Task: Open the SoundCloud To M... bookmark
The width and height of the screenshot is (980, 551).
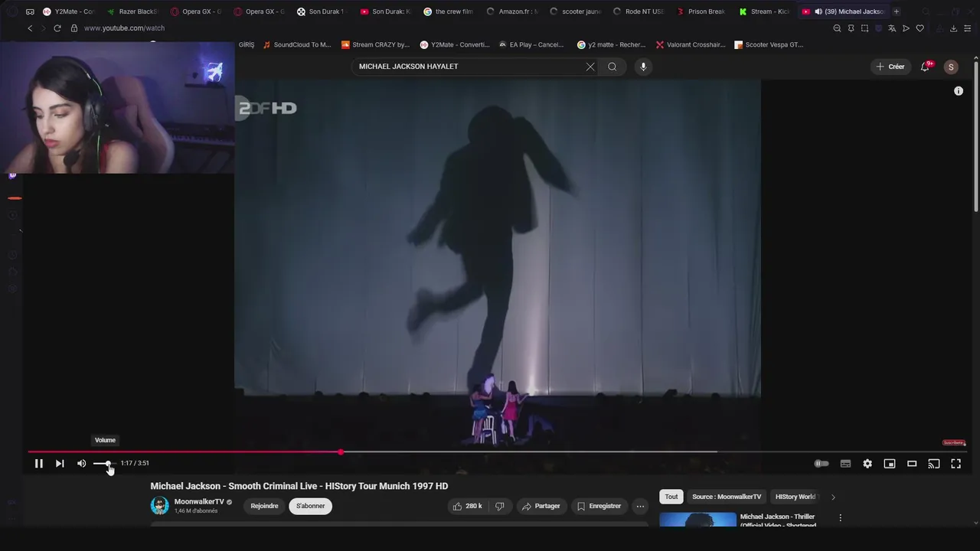Action: click(x=297, y=44)
